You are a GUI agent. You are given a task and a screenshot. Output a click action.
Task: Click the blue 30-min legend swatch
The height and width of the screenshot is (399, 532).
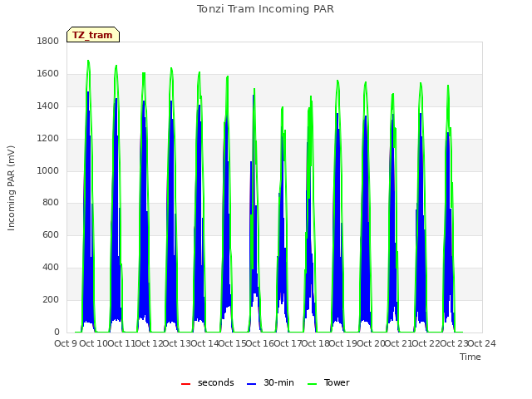[251, 384]
